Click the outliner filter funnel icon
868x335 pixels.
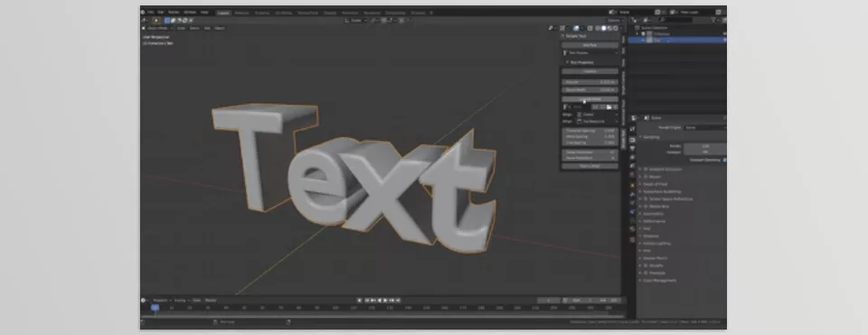[x=714, y=20]
